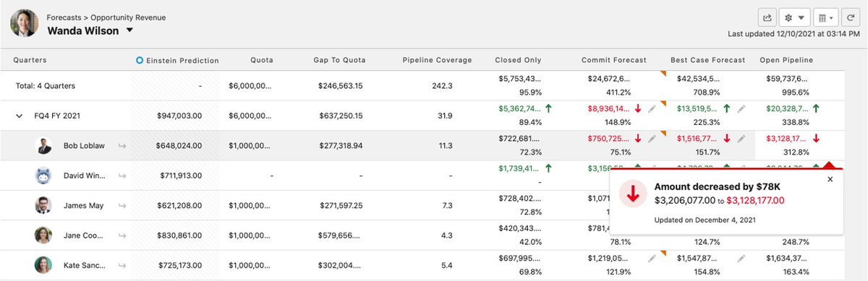Click Jane Coo's avatar photo
This screenshot has height=281, width=868.
(43, 235)
